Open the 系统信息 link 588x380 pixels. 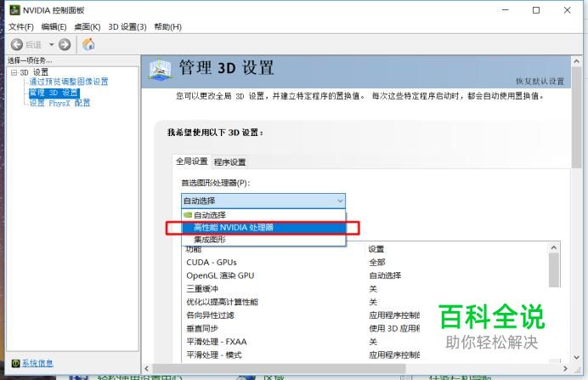(x=37, y=363)
